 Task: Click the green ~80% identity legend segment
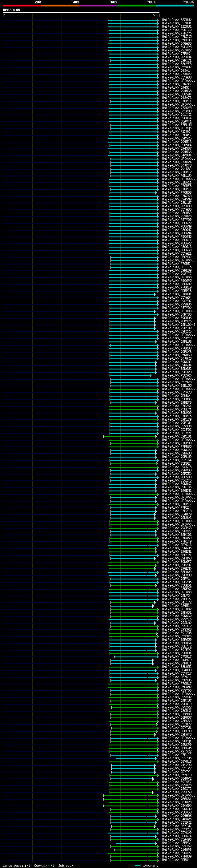(x=137, y=6)
